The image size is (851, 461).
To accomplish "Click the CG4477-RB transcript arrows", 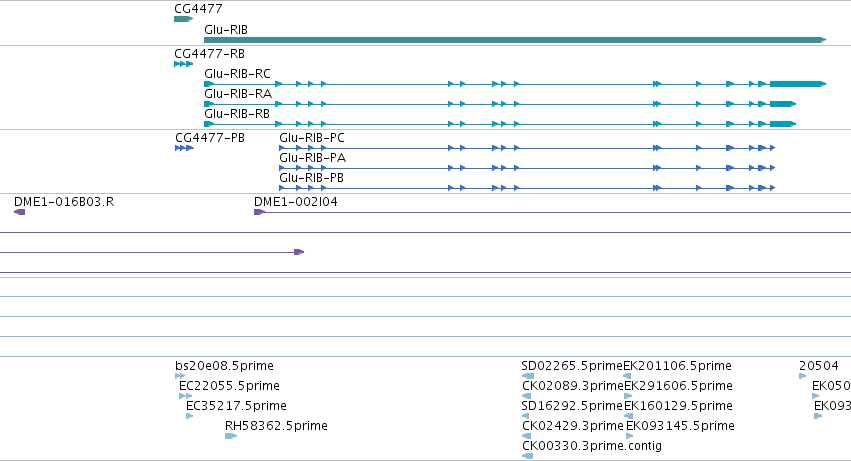I will [183, 64].
